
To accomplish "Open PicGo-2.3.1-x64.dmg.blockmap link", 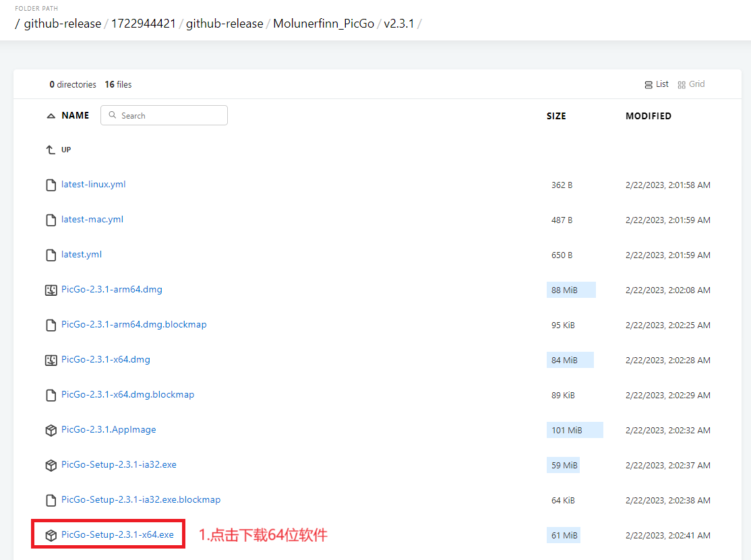I will click(128, 394).
